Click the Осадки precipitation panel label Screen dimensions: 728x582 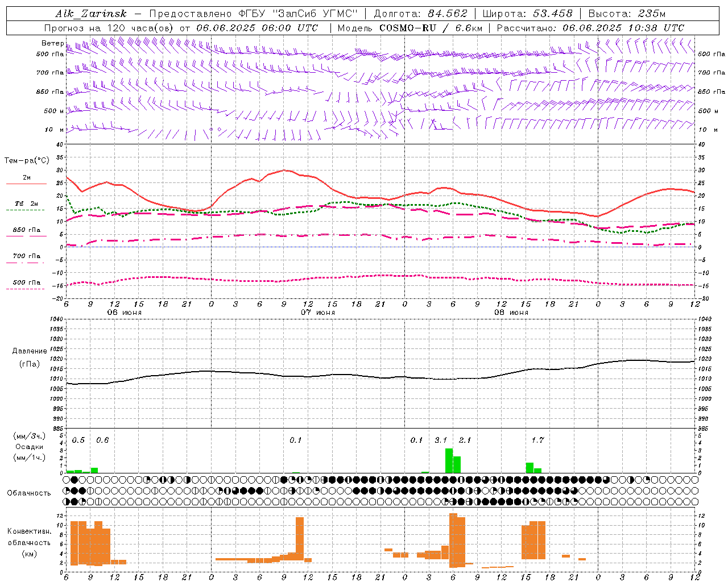(29, 447)
